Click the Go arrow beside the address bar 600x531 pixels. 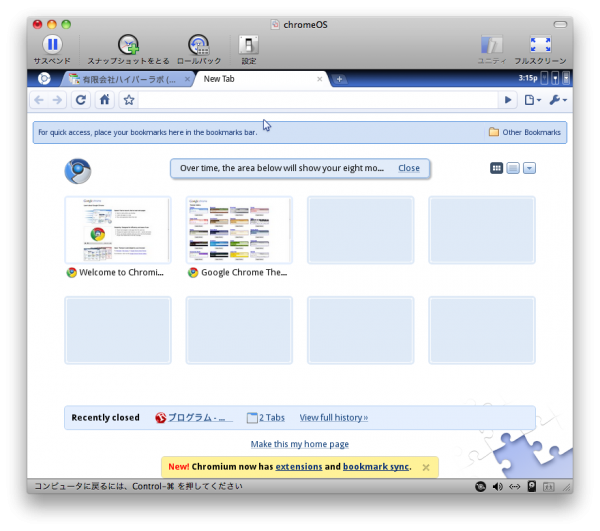tap(508, 100)
